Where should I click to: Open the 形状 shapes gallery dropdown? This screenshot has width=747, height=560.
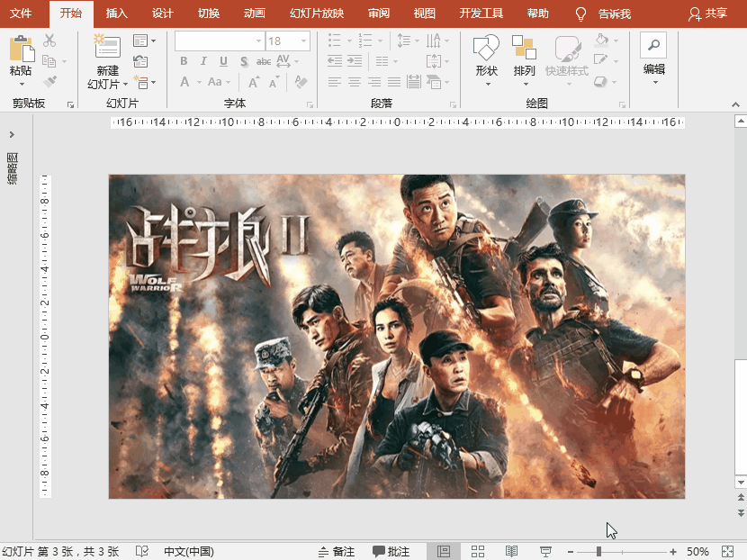coord(488,85)
